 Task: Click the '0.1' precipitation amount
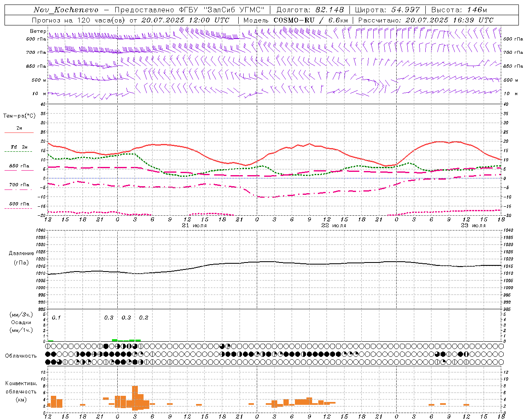click(56, 317)
